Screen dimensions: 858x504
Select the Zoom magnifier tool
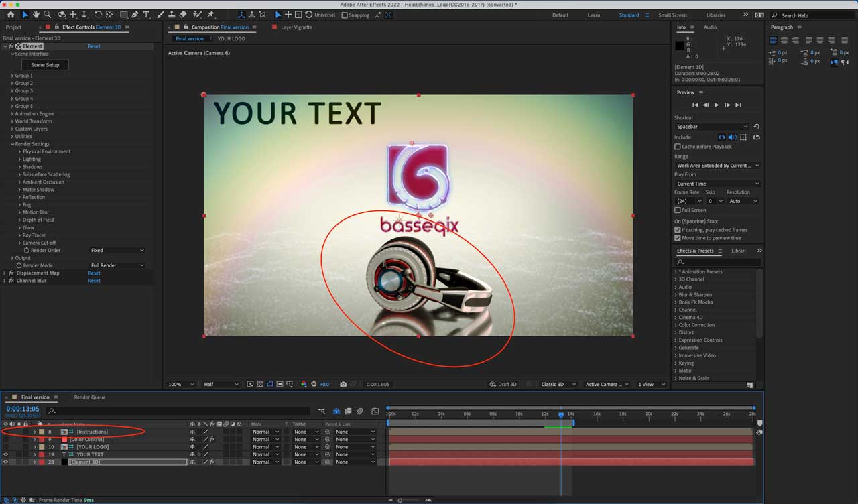[47, 15]
